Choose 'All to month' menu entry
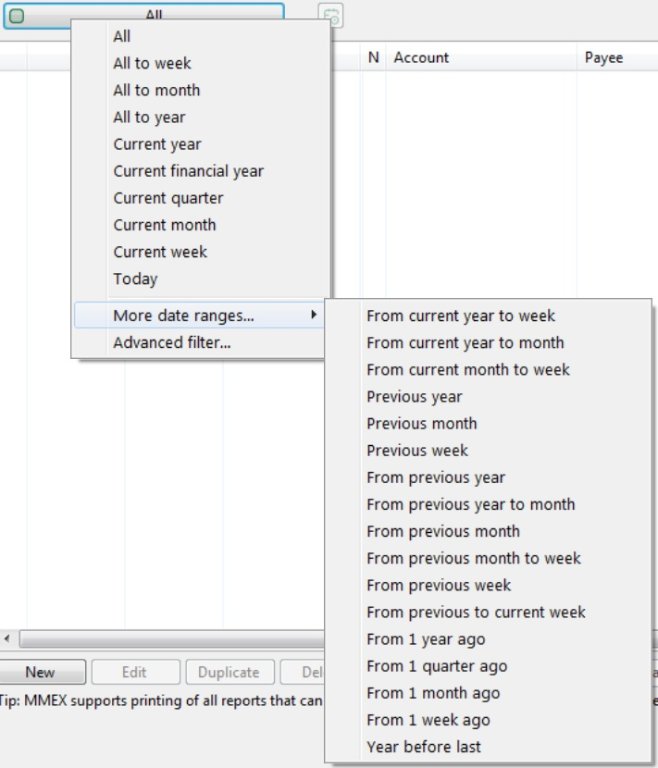This screenshot has width=658, height=768. [201, 90]
